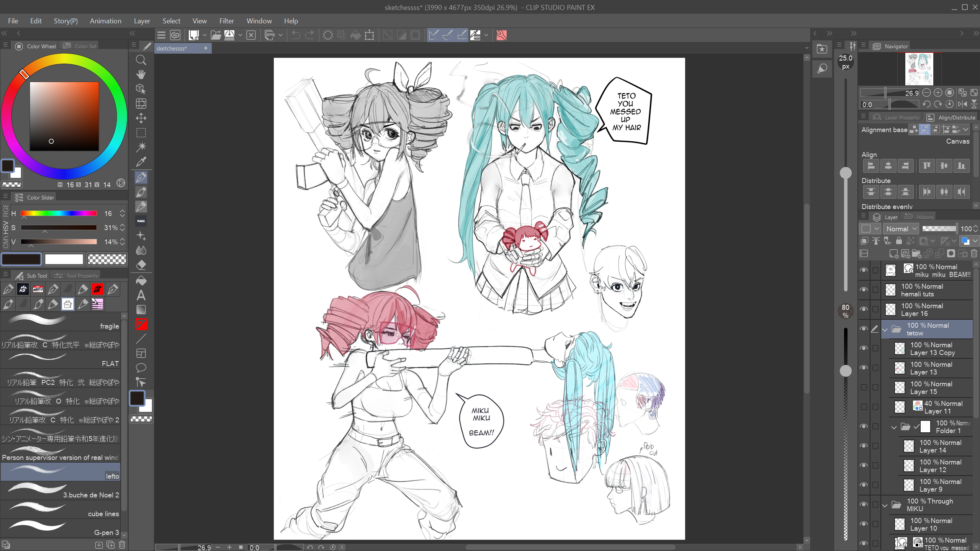The width and height of the screenshot is (980, 551).
Task: Open the Normal blending mode dropdown
Action: tap(901, 229)
